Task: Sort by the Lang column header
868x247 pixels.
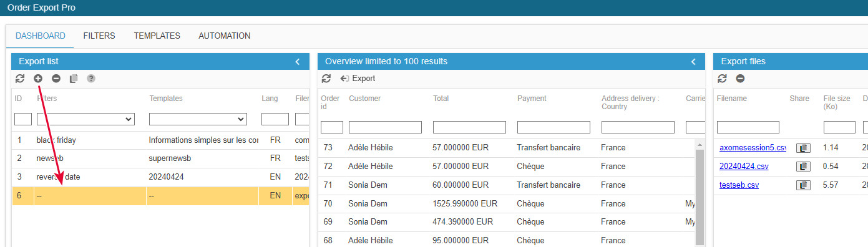Action: (x=270, y=99)
